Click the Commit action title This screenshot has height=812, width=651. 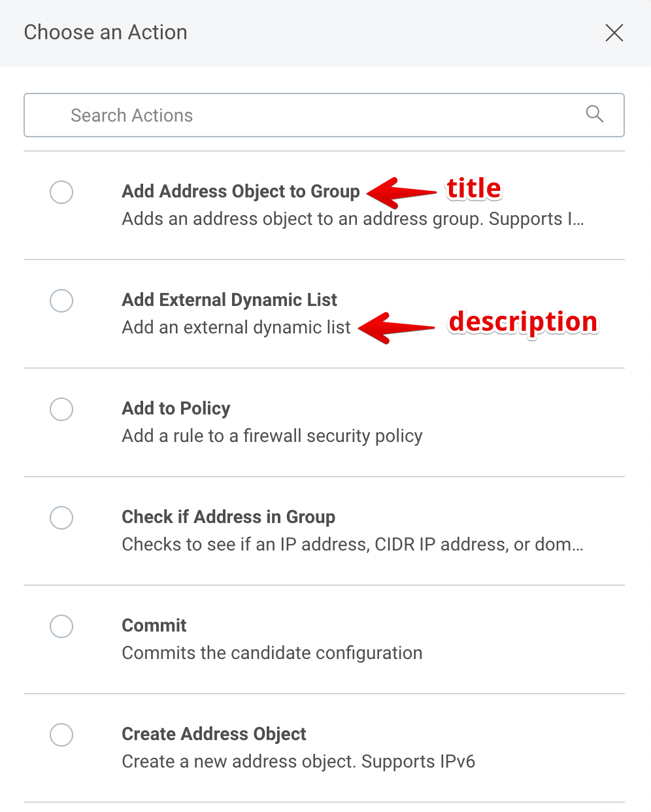pos(154,625)
